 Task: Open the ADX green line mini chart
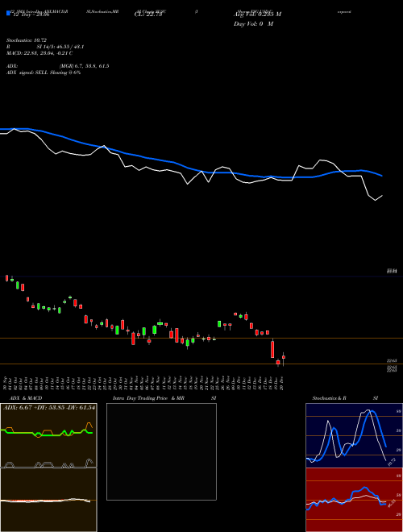[48, 435]
